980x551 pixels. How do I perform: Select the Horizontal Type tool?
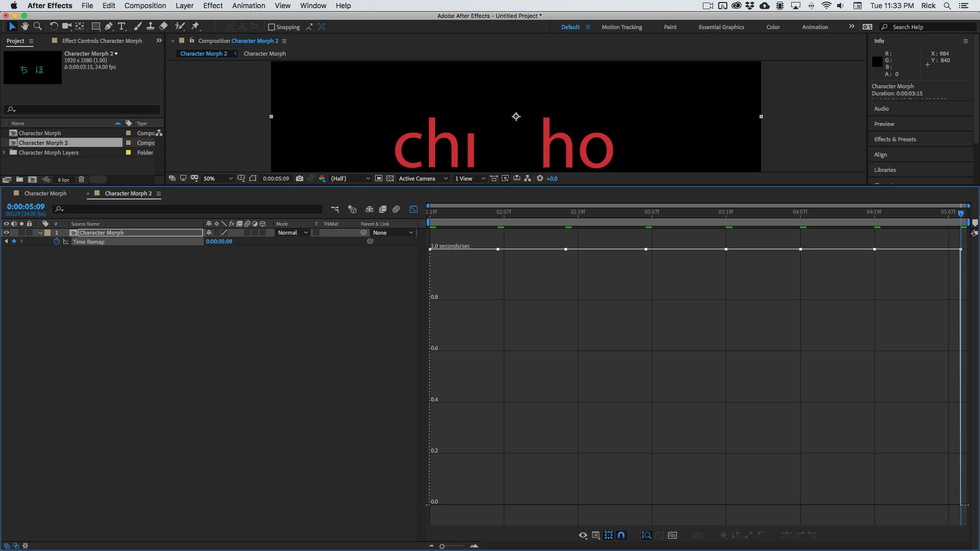coord(121,27)
